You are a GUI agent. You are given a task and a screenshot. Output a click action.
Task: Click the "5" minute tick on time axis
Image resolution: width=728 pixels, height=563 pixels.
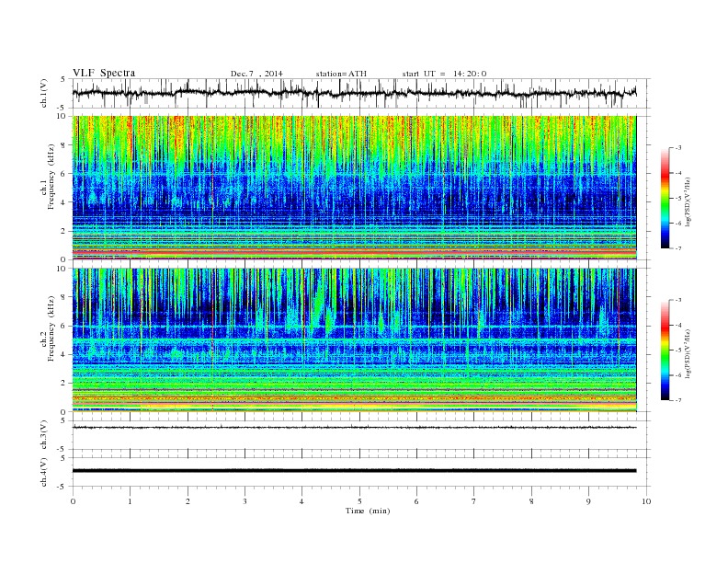coord(359,501)
